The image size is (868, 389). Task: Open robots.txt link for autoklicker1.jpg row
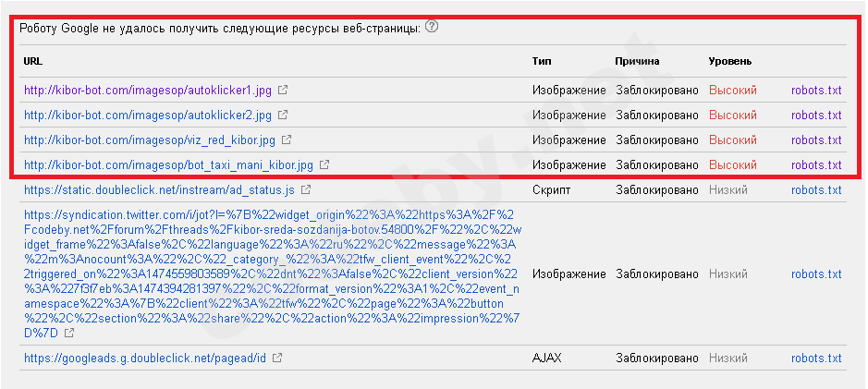[x=816, y=91]
